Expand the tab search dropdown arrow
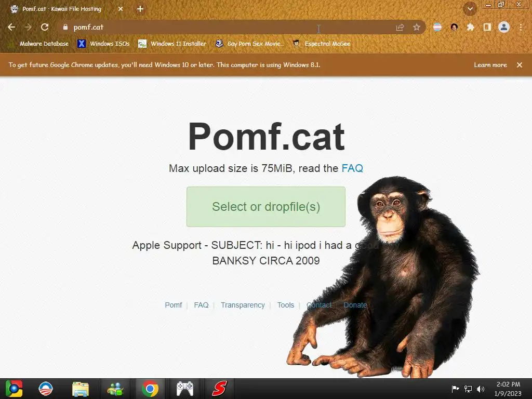 (x=470, y=9)
